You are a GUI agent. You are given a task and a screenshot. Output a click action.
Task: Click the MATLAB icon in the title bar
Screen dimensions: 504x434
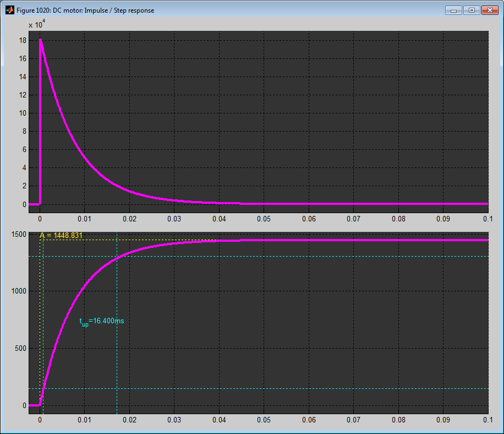tap(10, 10)
